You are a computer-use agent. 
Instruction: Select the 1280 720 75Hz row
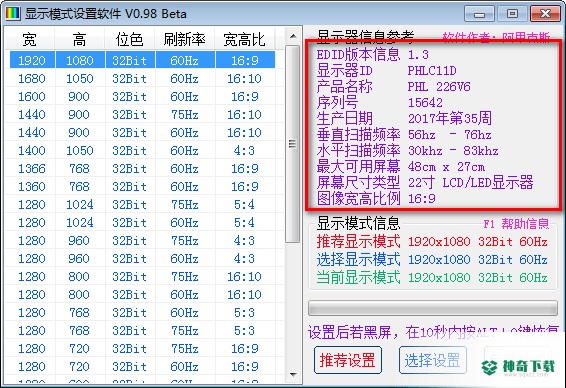pyautogui.click(x=143, y=349)
